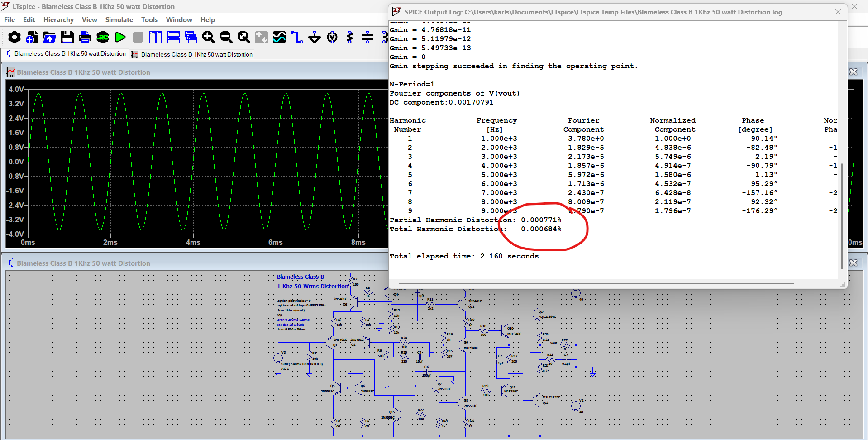
Task: Click the 'Total Harmonic Distortion' line in log
Action: (475, 229)
